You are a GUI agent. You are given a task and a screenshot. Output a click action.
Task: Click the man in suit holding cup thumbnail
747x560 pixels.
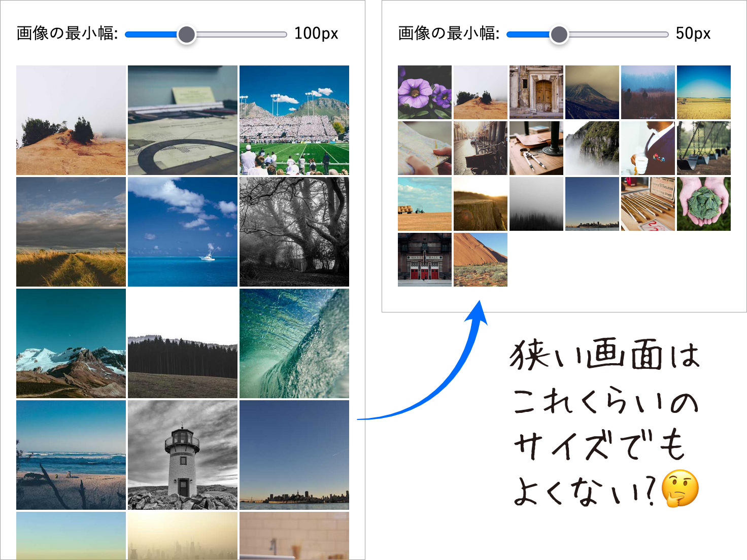648,148
